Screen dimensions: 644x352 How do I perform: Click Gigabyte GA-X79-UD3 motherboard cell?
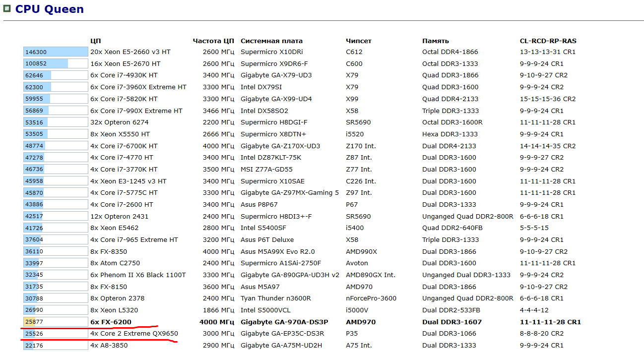point(276,75)
